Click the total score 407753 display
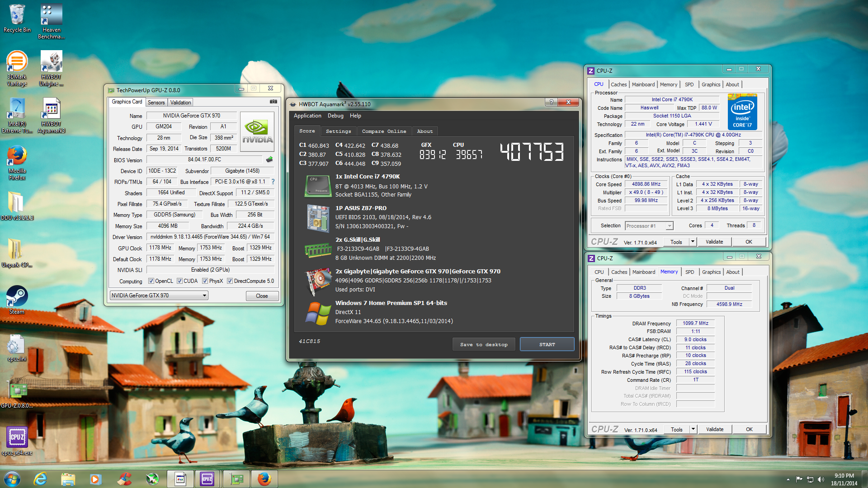This screenshot has width=868, height=488. click(532, 152)
